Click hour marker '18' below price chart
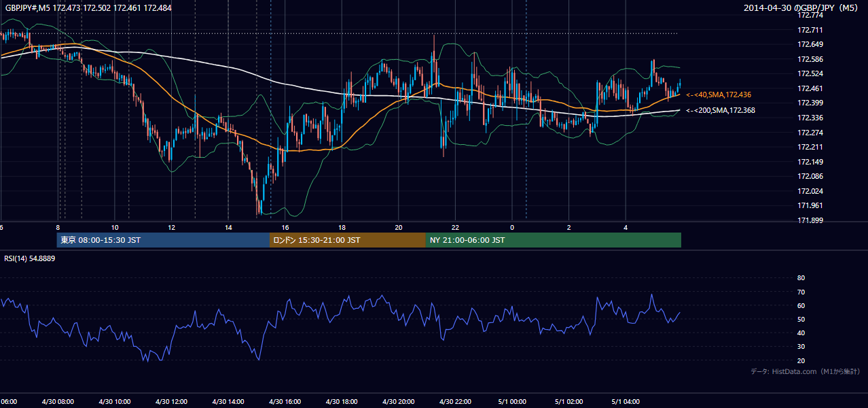868x408 pixels. (x=342, y=227)
